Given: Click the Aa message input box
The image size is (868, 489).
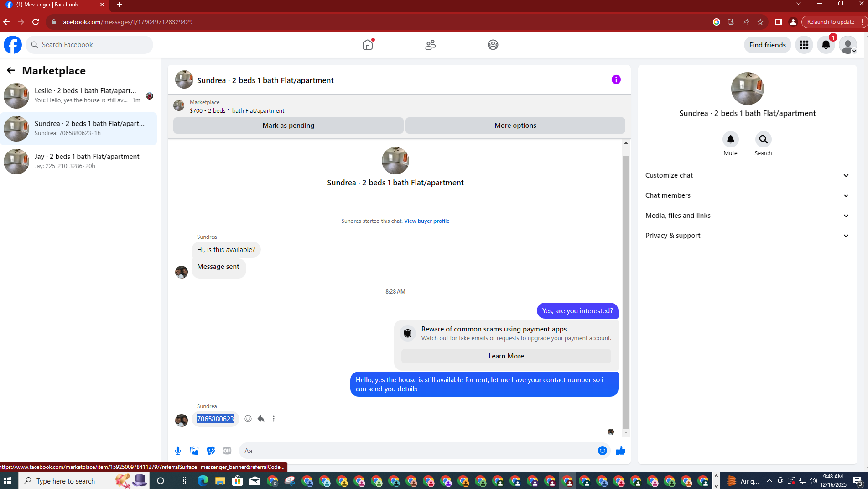Looking at the screenshot, I should pyautogui.click(x=417, y=451).
